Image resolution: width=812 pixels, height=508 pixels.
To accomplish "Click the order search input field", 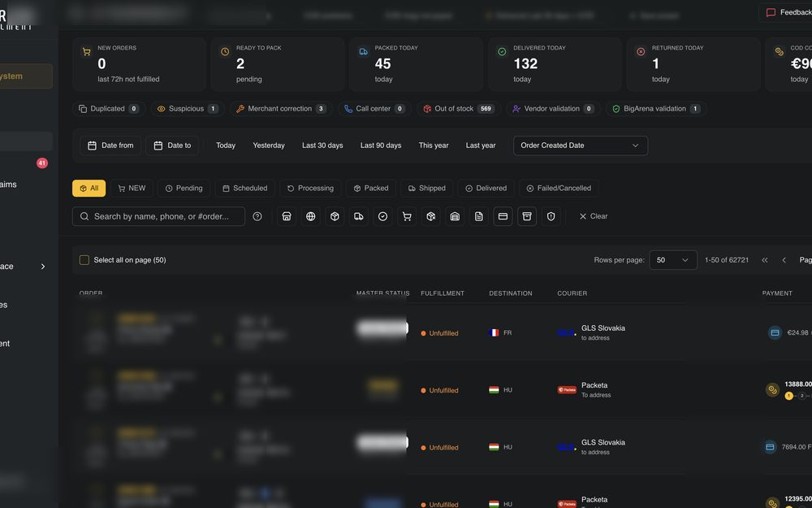I will [x=158, y=217].
